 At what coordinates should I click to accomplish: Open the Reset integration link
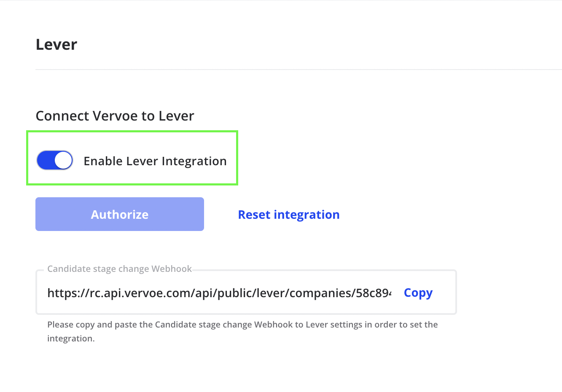(289, 215)
